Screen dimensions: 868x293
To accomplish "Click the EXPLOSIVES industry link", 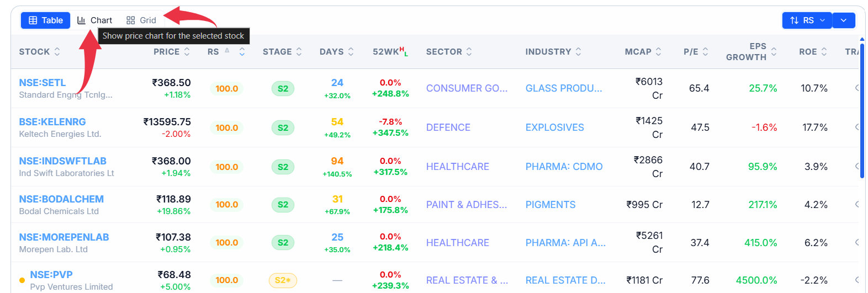I will pos(555,127).
